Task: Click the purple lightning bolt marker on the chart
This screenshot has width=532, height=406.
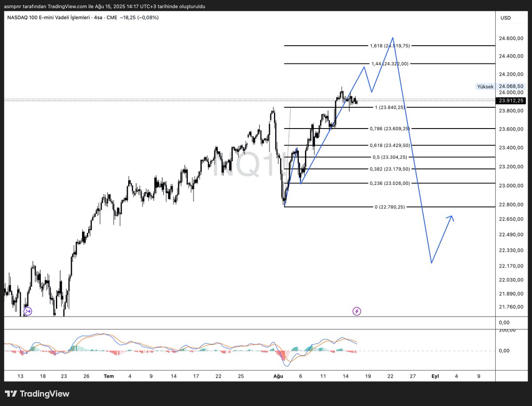Action: click(357, 311)
